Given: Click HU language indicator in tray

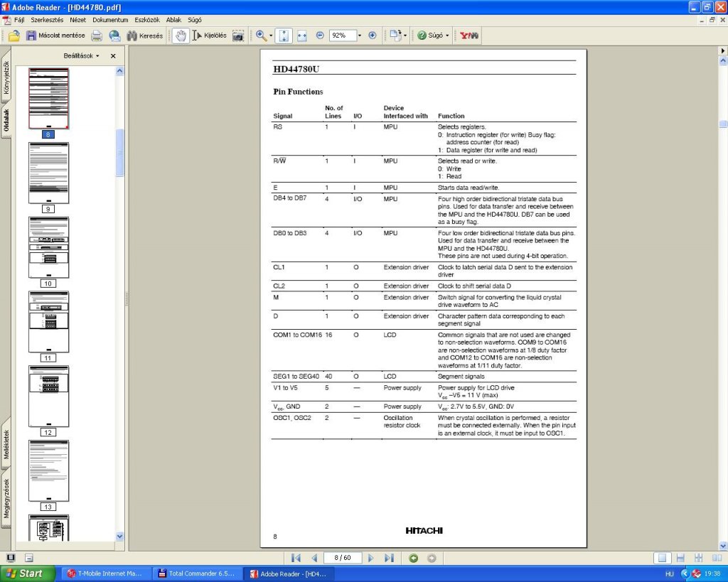Looking at the screenshot, I should click(x=669, y=574).
